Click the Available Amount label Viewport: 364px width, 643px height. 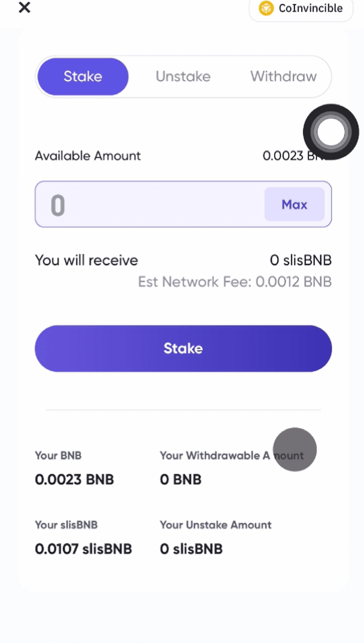[x=88, y=156]
